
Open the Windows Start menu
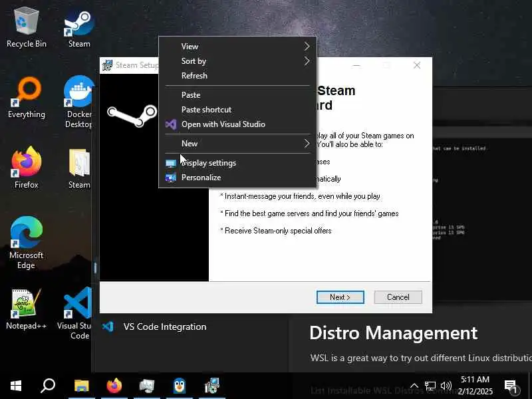click(16, 386)
